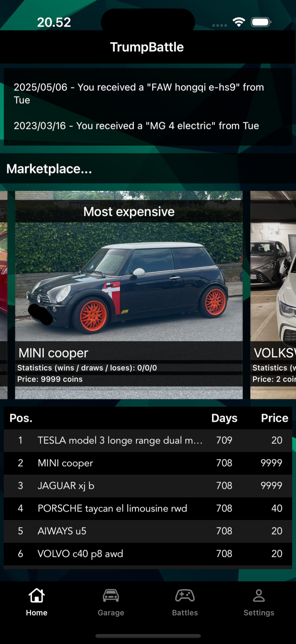Select TESLA model 3 row
Viewport: 296px width, 644px height.
148,440
